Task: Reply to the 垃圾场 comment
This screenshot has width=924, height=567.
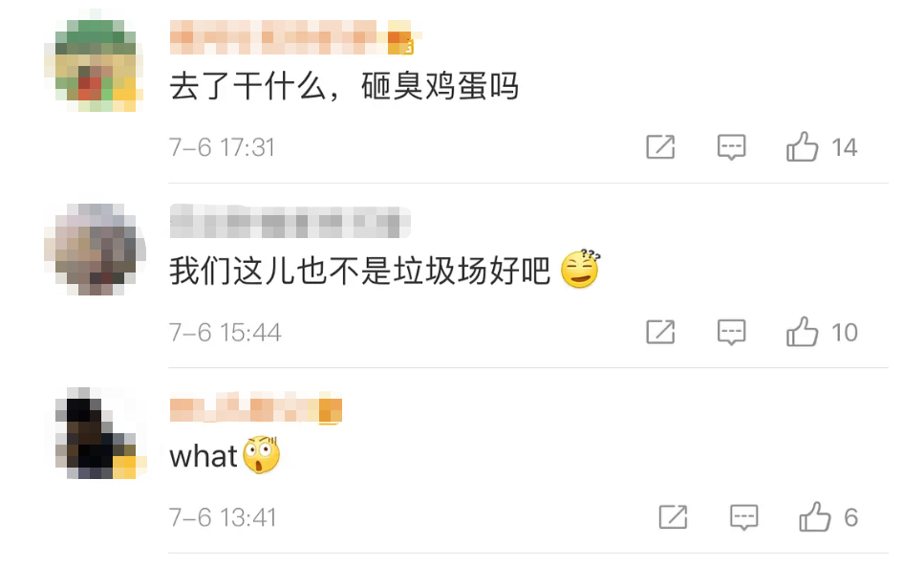Action: point(731,332)
